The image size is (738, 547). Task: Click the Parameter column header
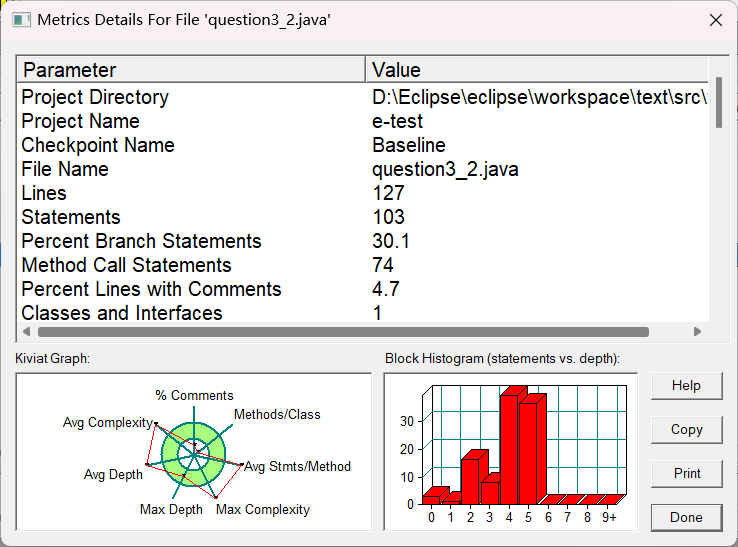point(191,70)
